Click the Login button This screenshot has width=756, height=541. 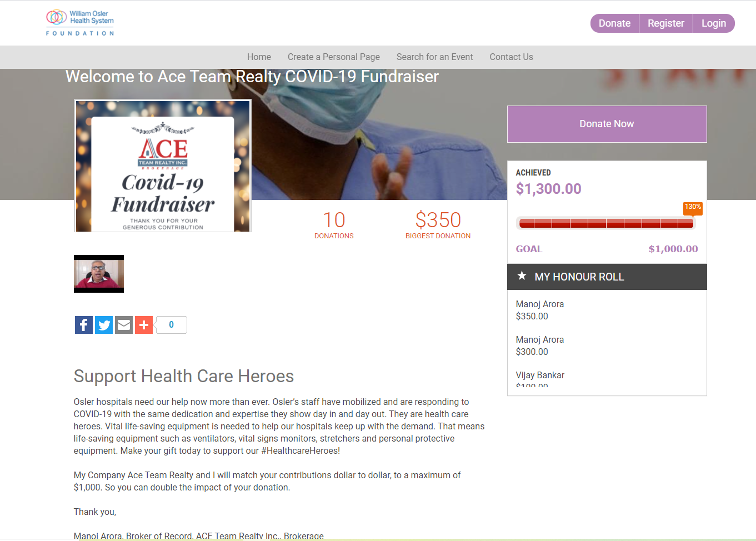(x=714, y=23)
